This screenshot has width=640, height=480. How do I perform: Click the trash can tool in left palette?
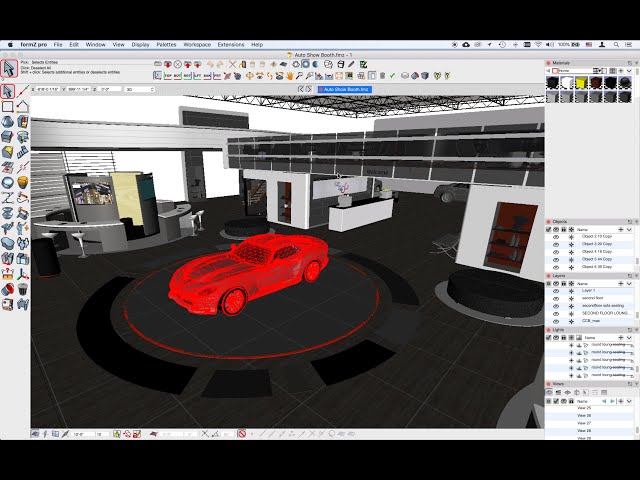click(23, 289)
